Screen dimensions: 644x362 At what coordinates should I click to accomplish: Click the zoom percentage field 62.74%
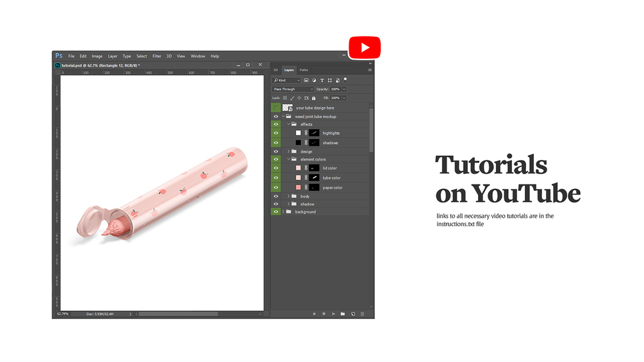click(x=63, y=314)
